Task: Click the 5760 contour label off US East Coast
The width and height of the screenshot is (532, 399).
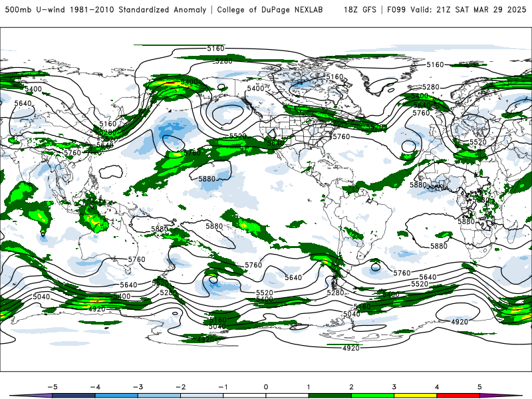Action: 341,136
